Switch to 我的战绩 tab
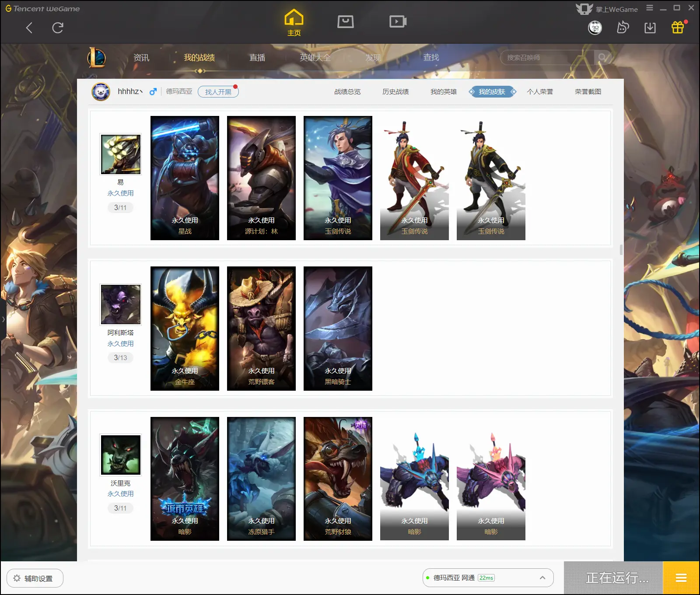700x595 pixels. click(x=199, y=57)
